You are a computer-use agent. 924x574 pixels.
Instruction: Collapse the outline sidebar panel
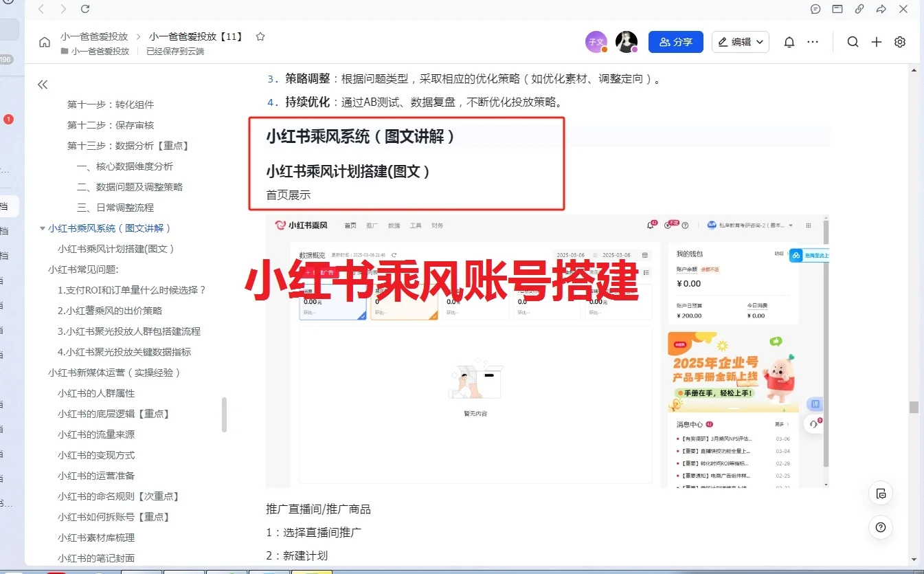coord(43,85)
